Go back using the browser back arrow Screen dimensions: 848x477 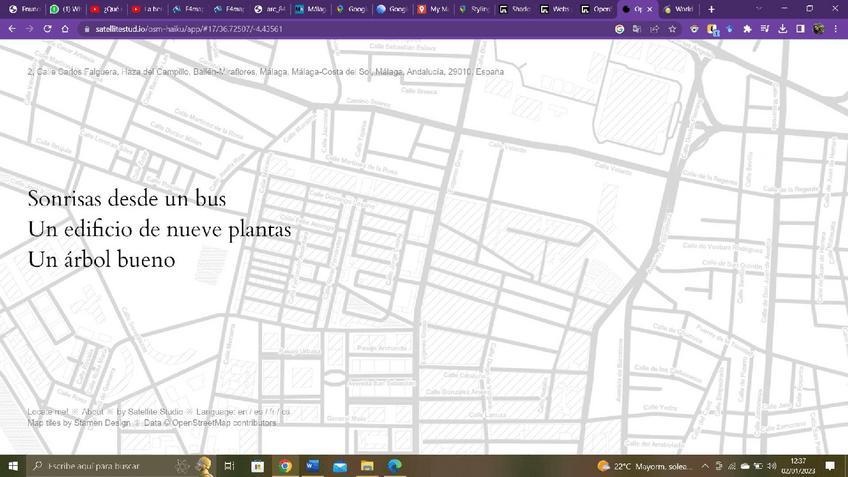[12, 29]
